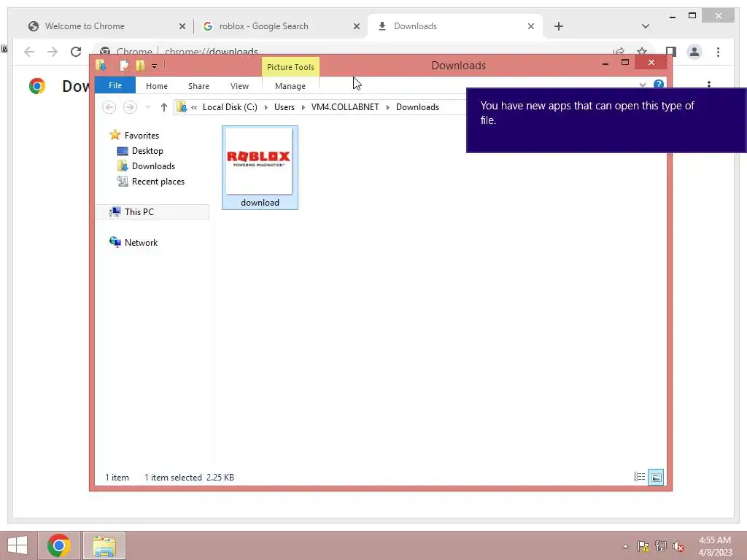
Task: Click File Explorer icon in taskbar
Action: pyautogui.click(x=104, y=545)
